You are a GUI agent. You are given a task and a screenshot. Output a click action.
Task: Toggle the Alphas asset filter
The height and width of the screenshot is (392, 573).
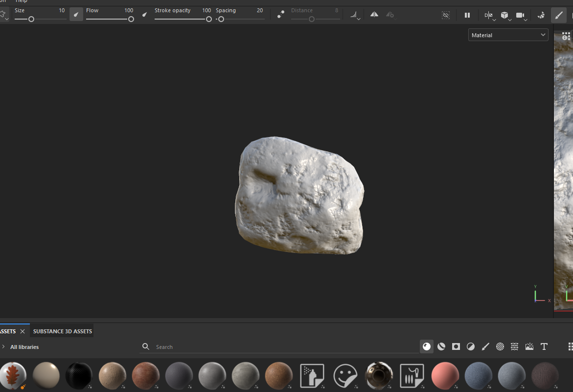pyautogui.click(x=500, y=346)
